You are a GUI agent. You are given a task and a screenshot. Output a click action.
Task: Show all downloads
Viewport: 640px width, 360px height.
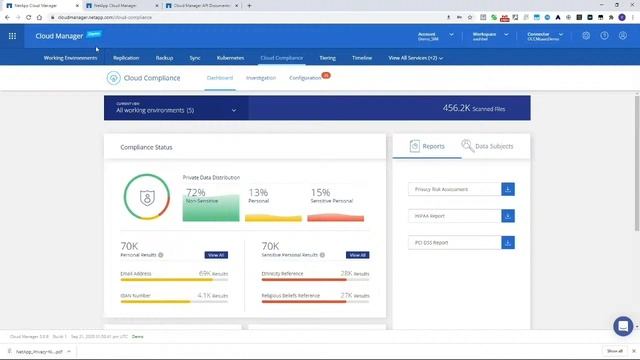615,351
